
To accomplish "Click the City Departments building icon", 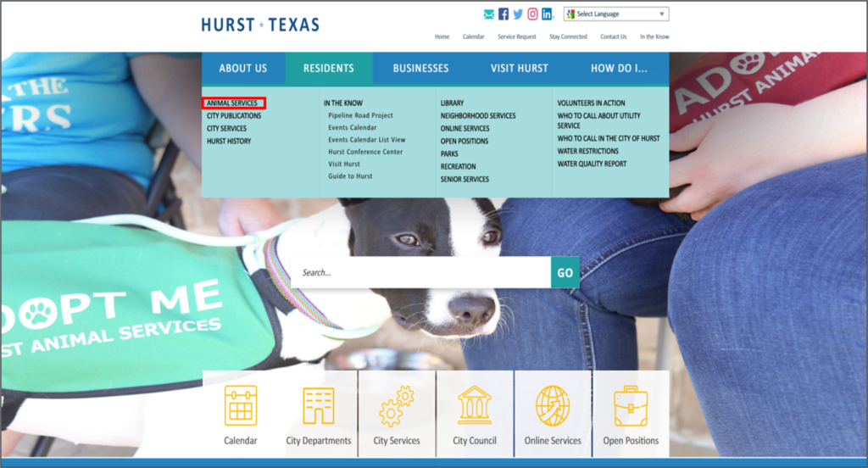I will [x=319, y=405].
